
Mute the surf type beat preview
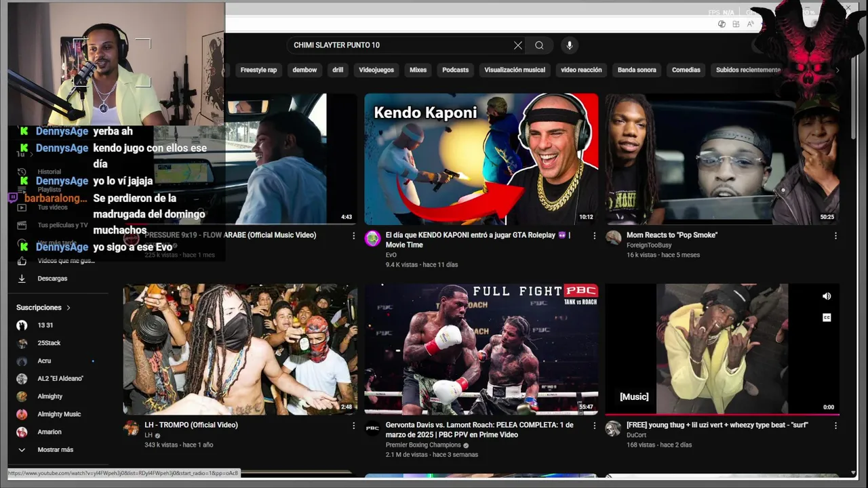[827, 296]
